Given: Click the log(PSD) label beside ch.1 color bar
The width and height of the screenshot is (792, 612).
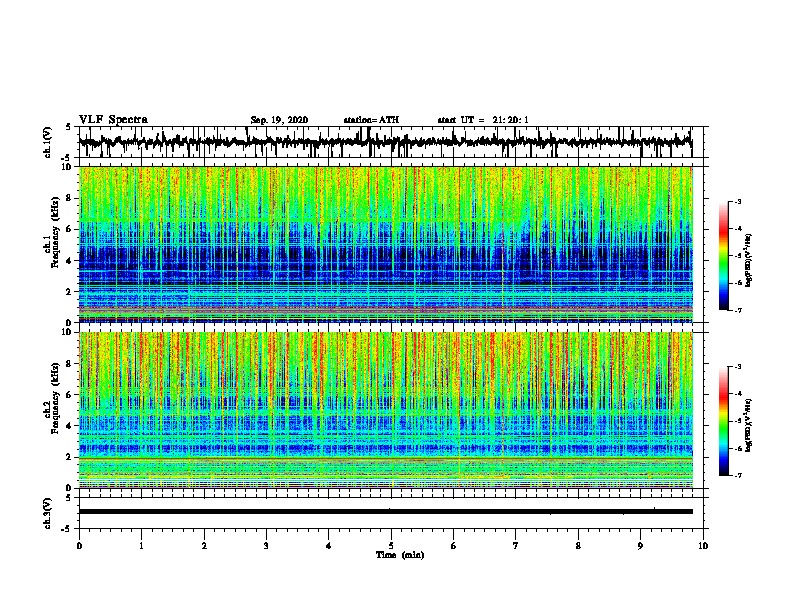Looking at the screenshot, I should click(748, 261).
